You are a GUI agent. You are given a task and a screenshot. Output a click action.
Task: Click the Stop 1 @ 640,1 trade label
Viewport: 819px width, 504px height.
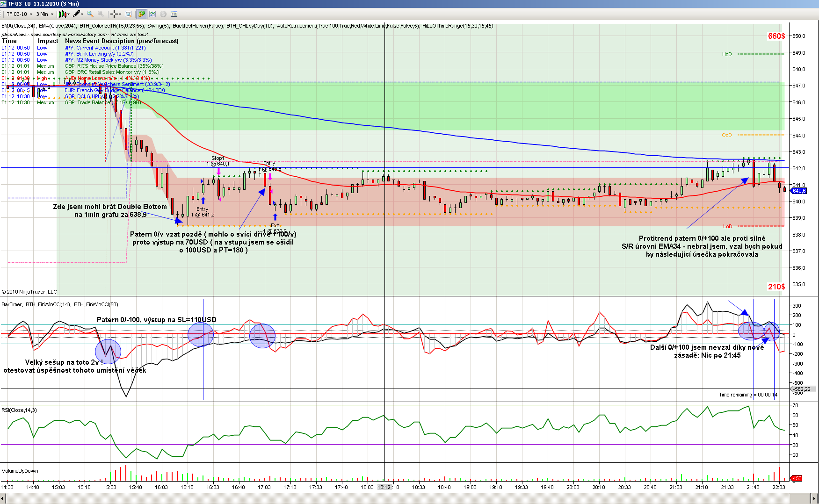218,161
